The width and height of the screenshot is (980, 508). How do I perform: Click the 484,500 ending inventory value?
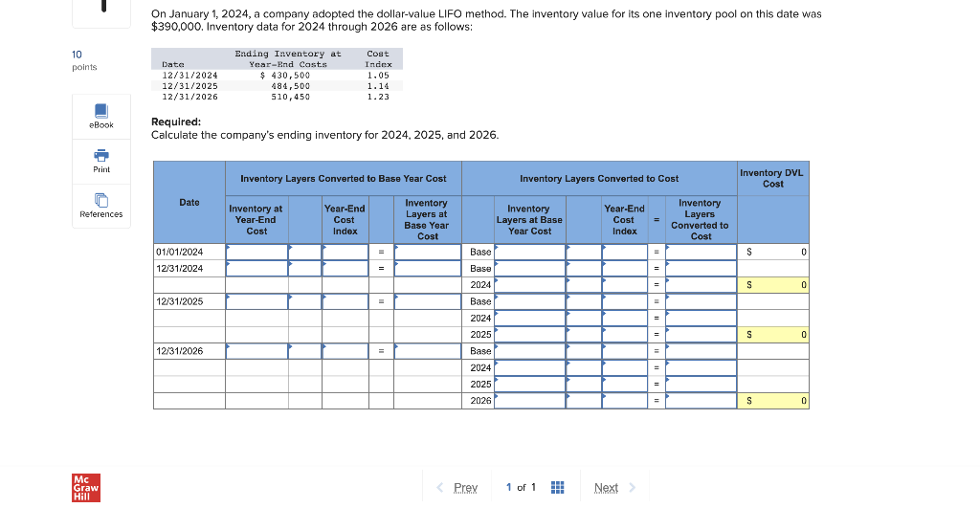[291, 86]
